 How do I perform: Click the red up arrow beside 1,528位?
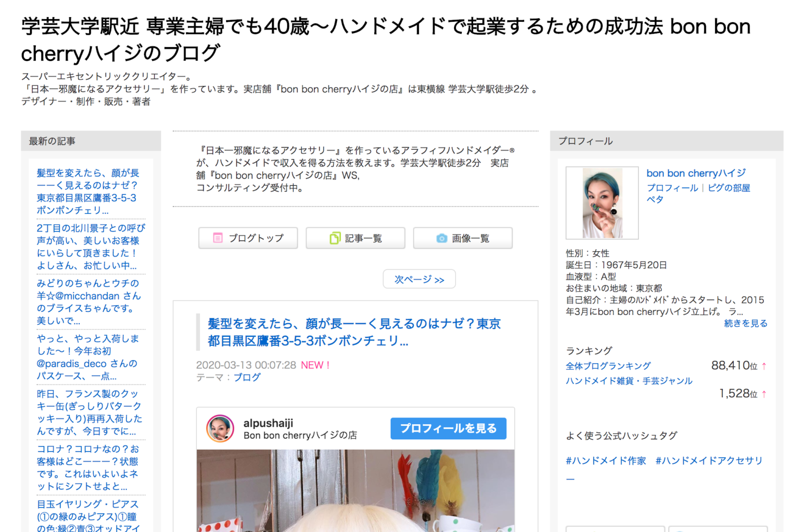click(x=764, y=394)
